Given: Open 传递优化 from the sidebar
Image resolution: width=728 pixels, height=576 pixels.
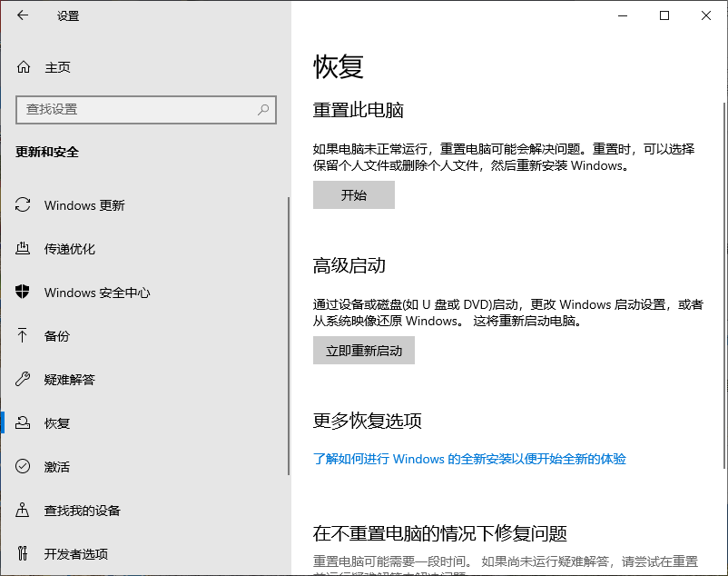Looking at the screenshot, I should pos(70,249).
